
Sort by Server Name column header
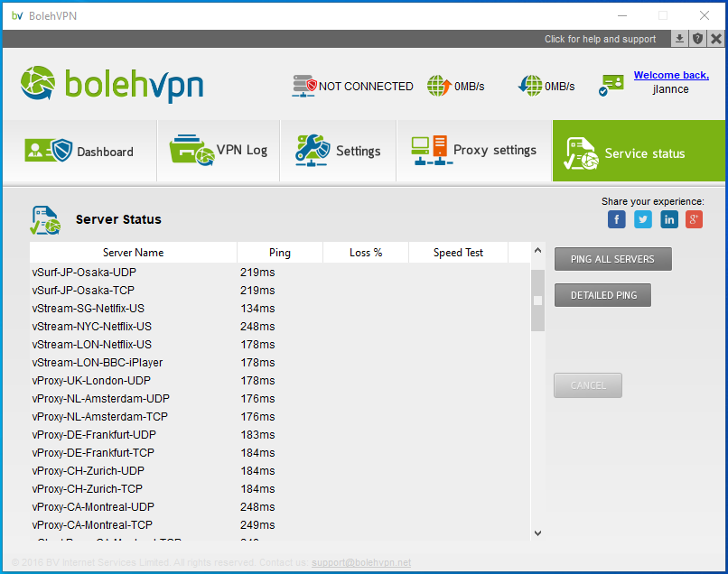pos(134,253)
